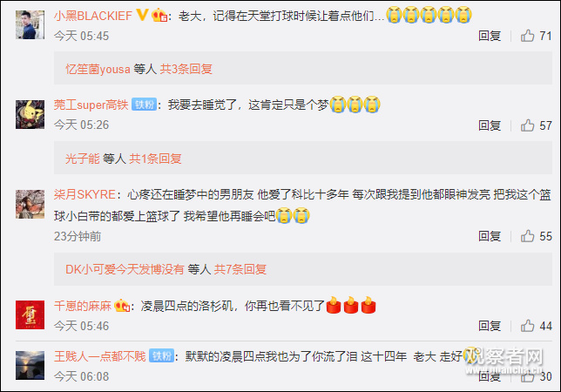Viewport: 561px width, 392px height.
Task: Open the 忆笙菌yousa user link
Action: 98,69
